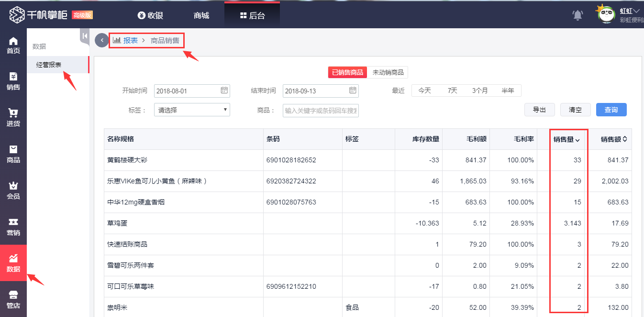644x317 pixels.
Task: Switch to 未动销商品 toggle
Action: click(388, 73)
